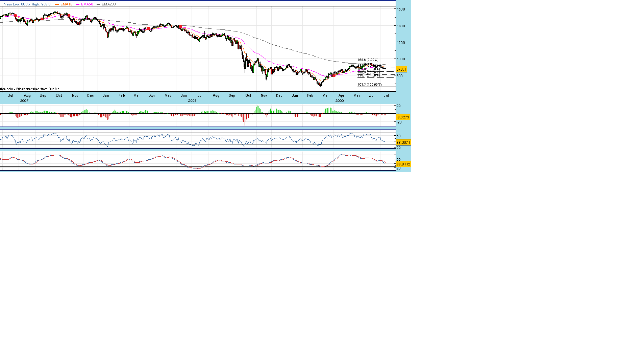This screenshot has width=644, height=341.
Task: Click the red signal marker in March 2009
Action: (333, 76)
